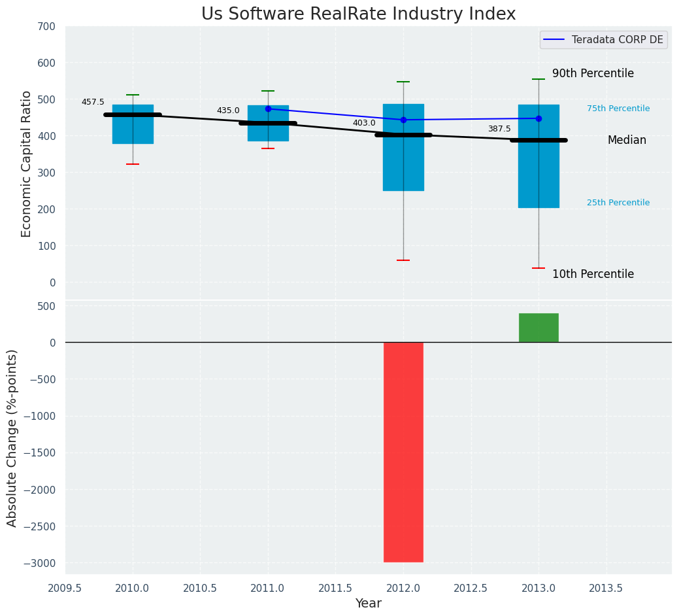Viewport: 679px width, 616px height.
Task: Click the 25th Percentile label
Action: click(x=618, y=203)
